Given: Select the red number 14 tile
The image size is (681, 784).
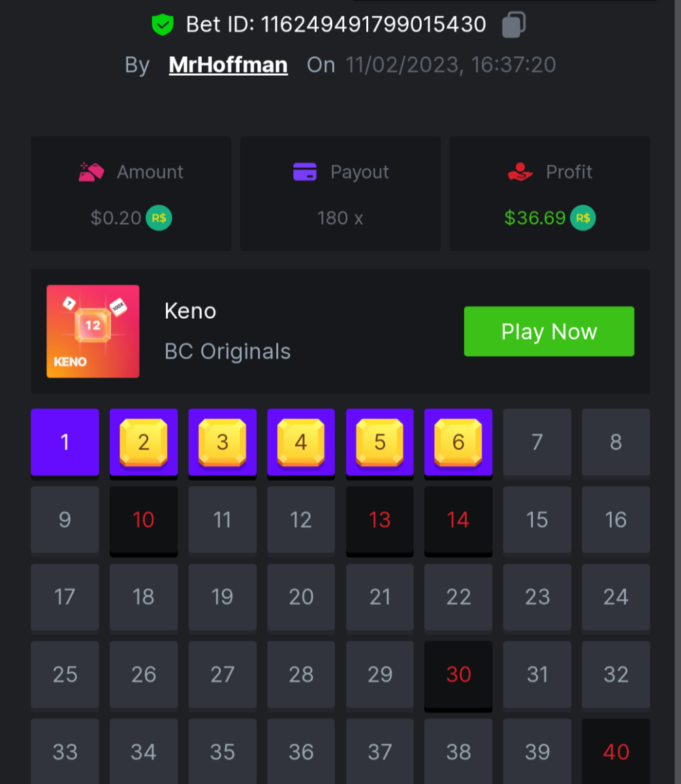Looking at the screenshot, I should pos(458,520).
